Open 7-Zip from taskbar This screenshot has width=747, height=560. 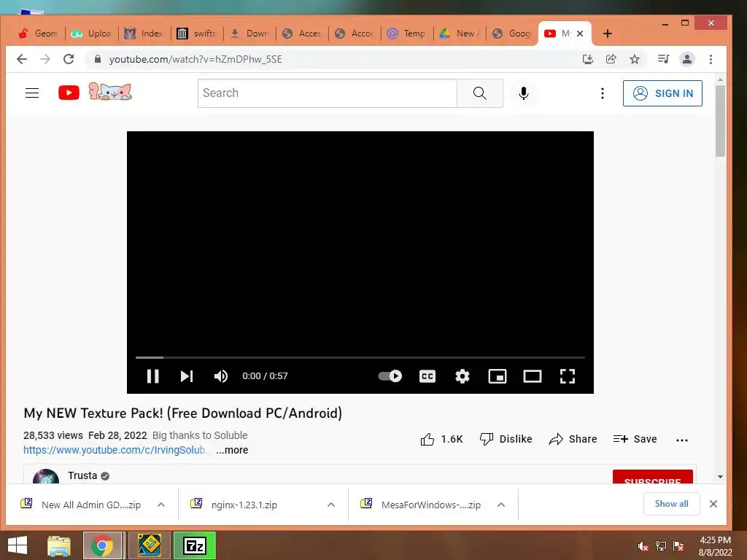pos(195,545)
